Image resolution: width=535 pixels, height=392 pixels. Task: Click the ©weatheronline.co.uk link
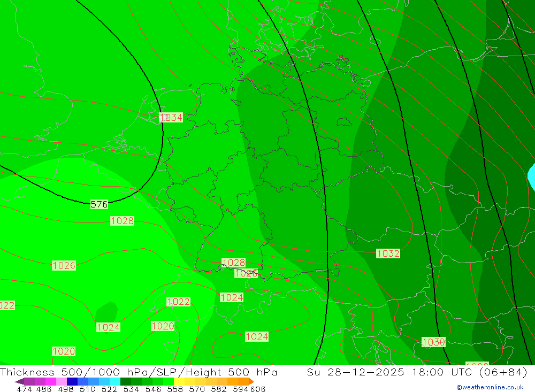pos(490,387)
